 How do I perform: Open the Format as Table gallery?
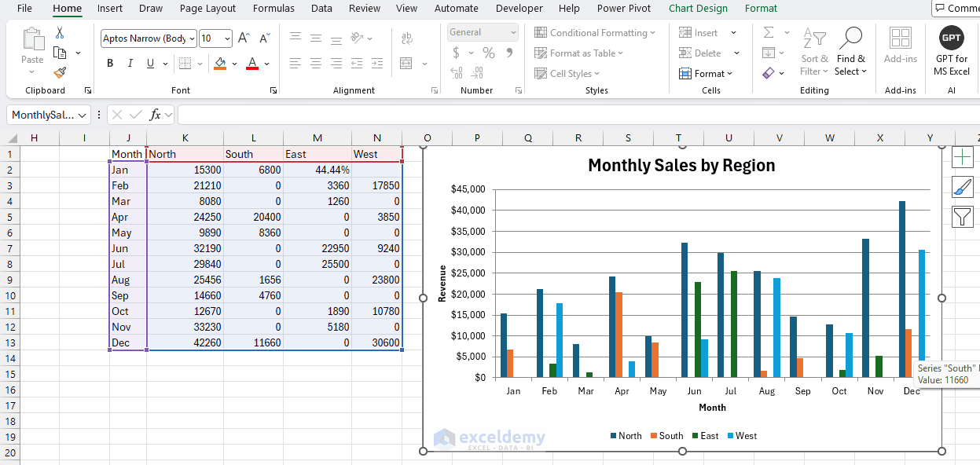(x=579, y=53)
